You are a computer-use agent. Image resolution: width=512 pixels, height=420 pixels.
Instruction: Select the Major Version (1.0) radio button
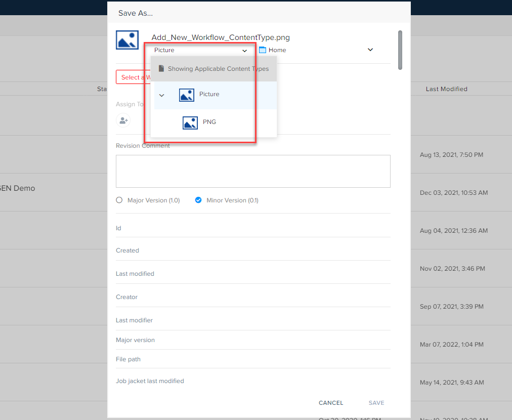coord(119,200)
